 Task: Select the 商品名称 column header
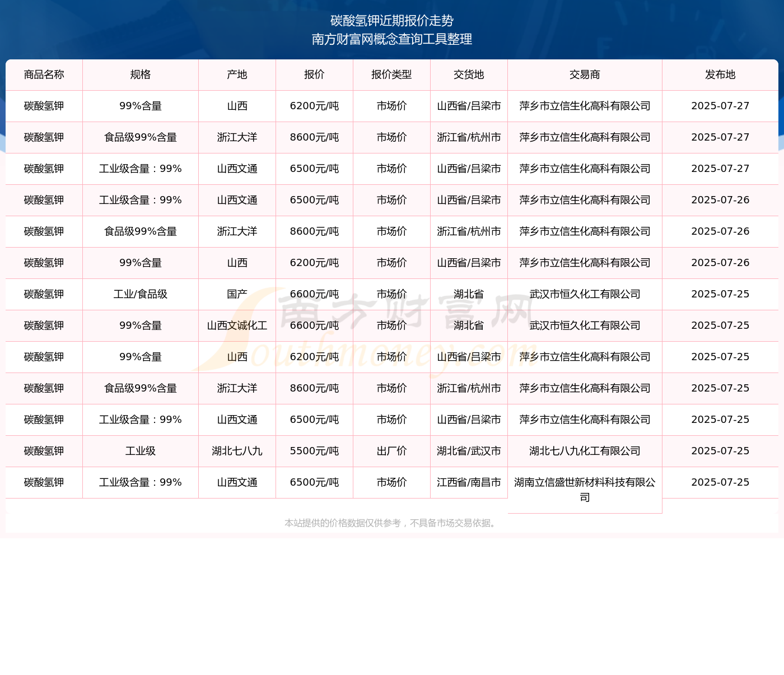44,75
